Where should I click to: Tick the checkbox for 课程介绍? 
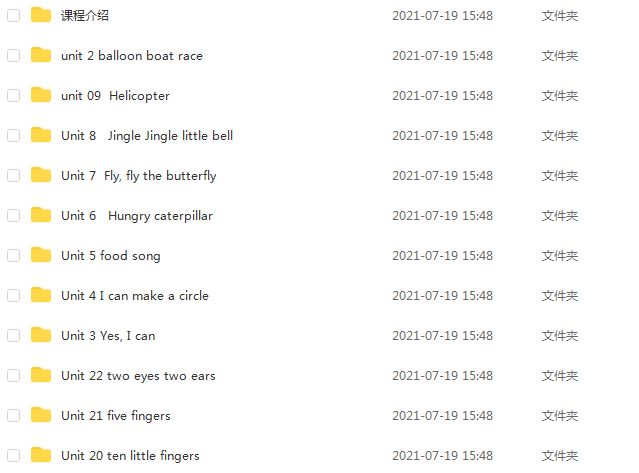(13, 15)
